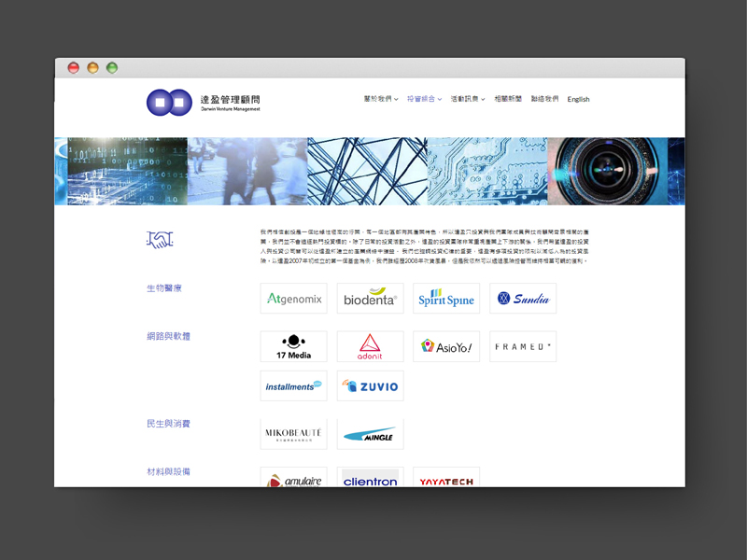Switch language to English
Screen dimensions: 747x560
pos(578,99)
